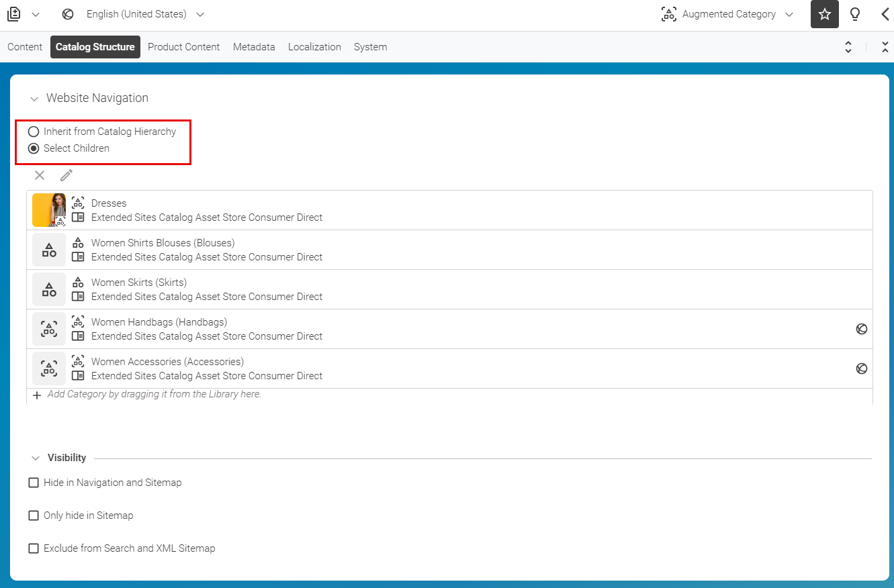Click the blocked icon on Women Handbags row
The width and height of the screenshot is (894, 588).
tap(862, 329)
